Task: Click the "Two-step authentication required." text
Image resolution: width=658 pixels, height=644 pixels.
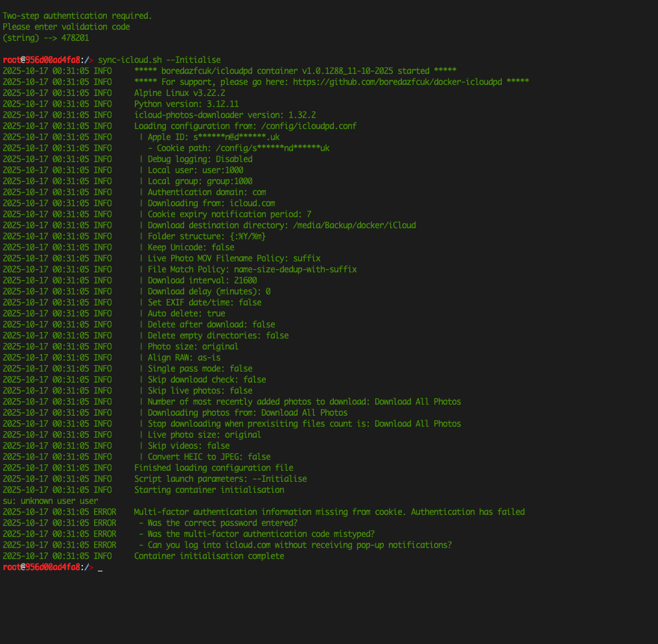Action: click(x=77, y=16)
